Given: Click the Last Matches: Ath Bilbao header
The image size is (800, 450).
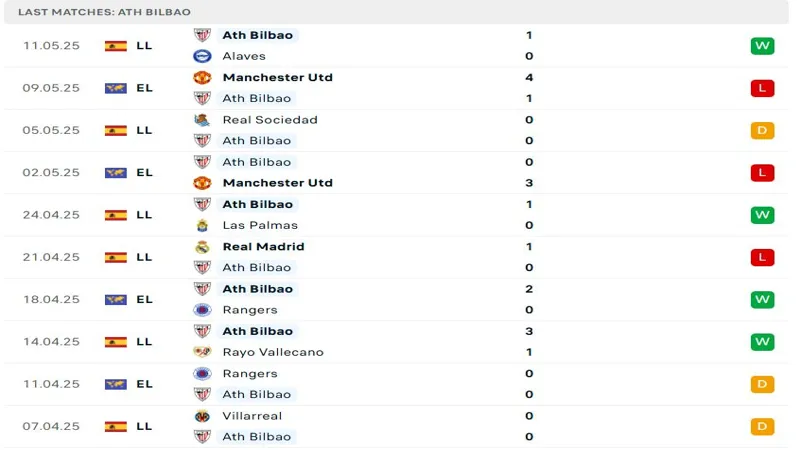Looking at the screenshot, I should tap(104, 12).
